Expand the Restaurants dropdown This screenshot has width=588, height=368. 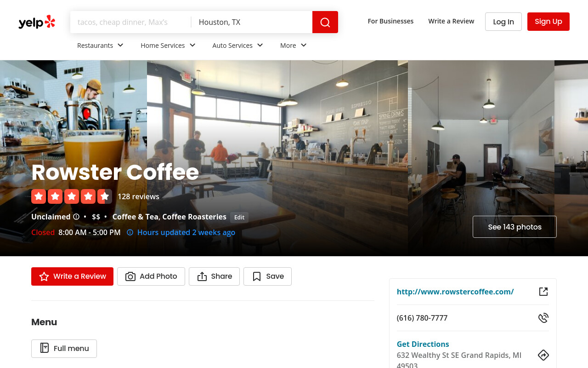[x=100, y=45]
